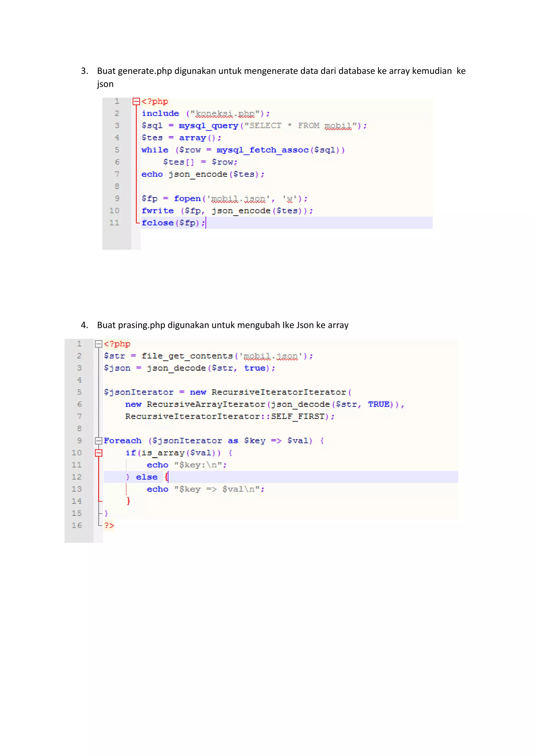Click the fopen('mobil.json', 'w') line
Image resolution: width=535 pixels, height=756 pixels.
click(224, 199)
